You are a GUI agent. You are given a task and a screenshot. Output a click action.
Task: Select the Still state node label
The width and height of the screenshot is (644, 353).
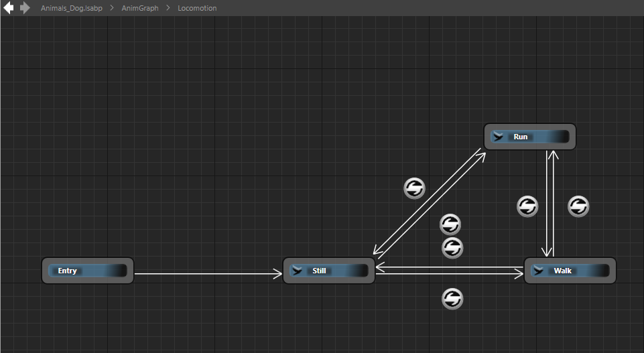click(319, 271)
